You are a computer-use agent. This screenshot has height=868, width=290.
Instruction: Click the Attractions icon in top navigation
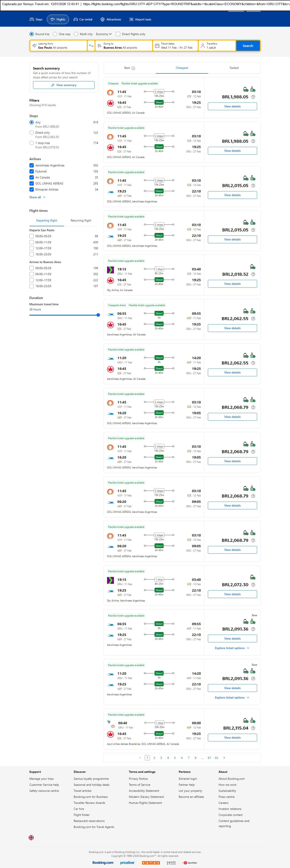103,20
